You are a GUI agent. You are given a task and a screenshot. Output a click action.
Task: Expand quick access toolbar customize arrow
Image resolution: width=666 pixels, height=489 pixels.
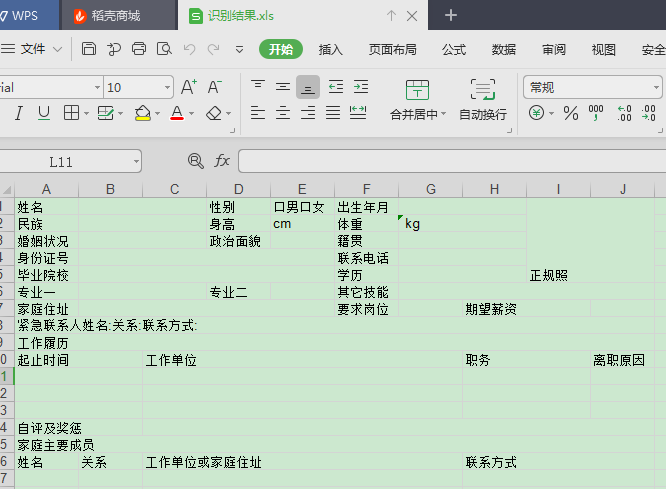pos(239,50)
